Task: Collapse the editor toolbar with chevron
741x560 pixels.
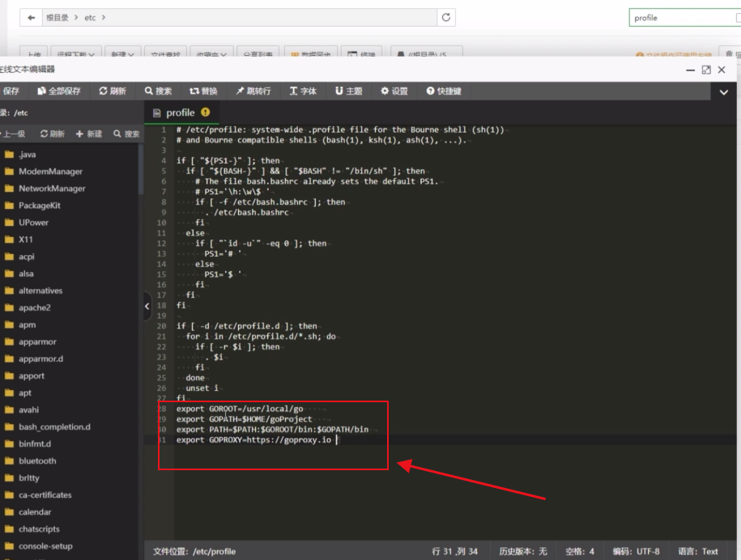Action: 723,92
